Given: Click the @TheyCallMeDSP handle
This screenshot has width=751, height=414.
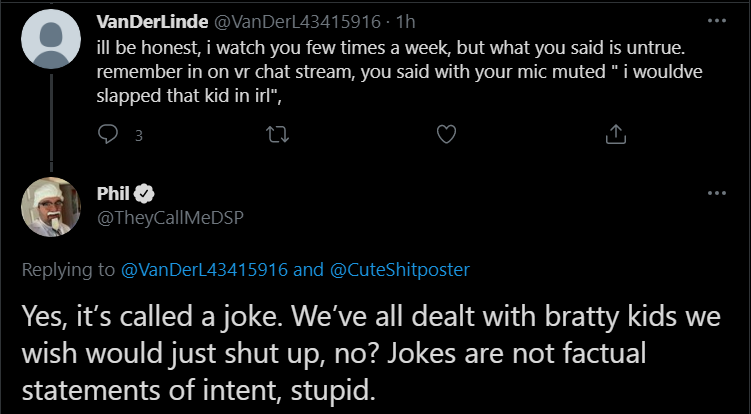Looking at the screenshot, I should coord(170,218).
